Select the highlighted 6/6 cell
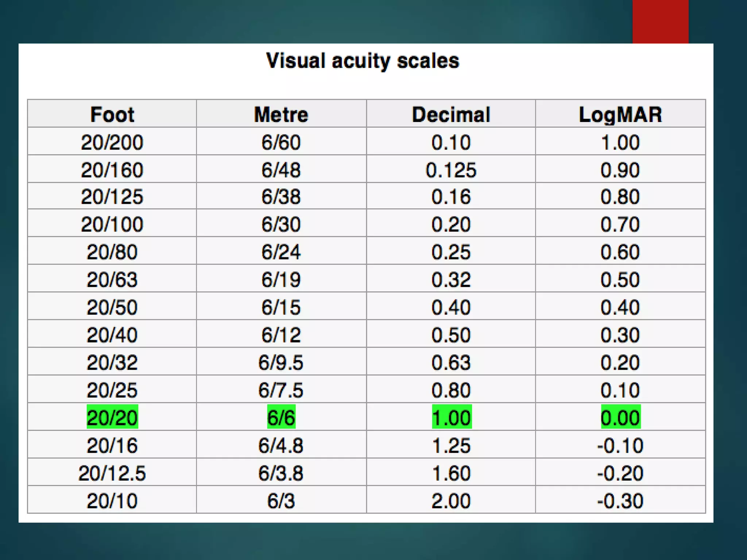Viewport: 747px width, 560px height. click(281, 417)
